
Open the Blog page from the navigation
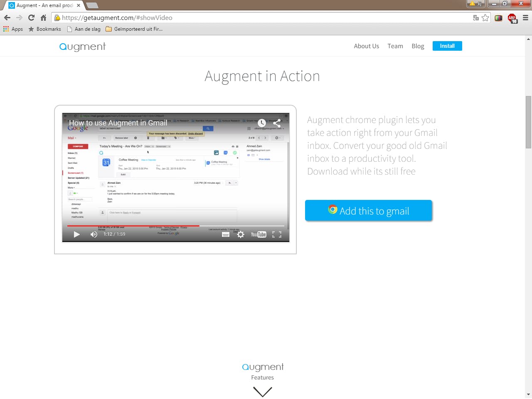(x=418, y=46)
